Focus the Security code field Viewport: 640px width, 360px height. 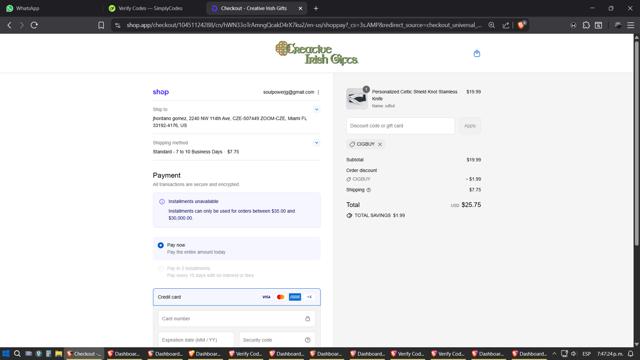[277, 340]
